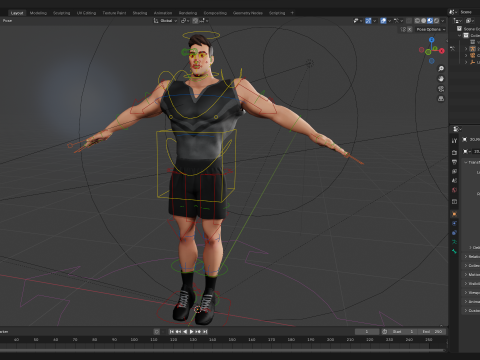Collapse the Collection row in the outliner
The height and width of the screenshot is (360, 480).
pyautogui.click(x=459, y=36)
